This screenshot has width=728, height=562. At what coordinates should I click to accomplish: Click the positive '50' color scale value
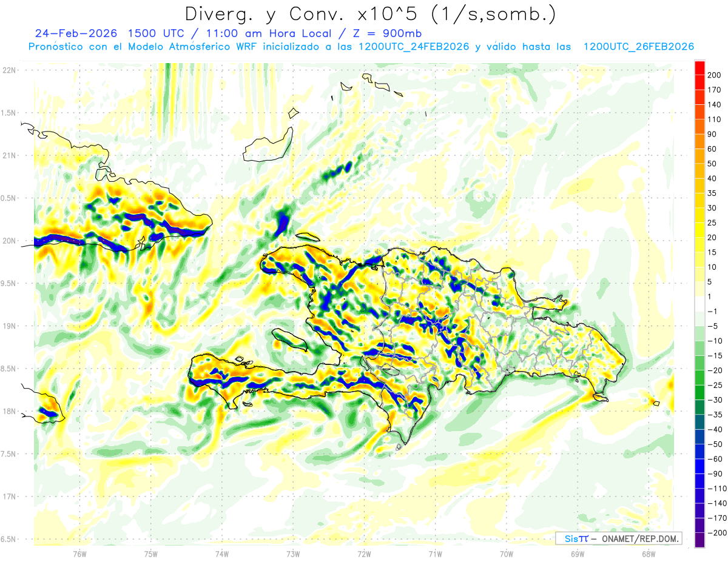pos(713,164)
